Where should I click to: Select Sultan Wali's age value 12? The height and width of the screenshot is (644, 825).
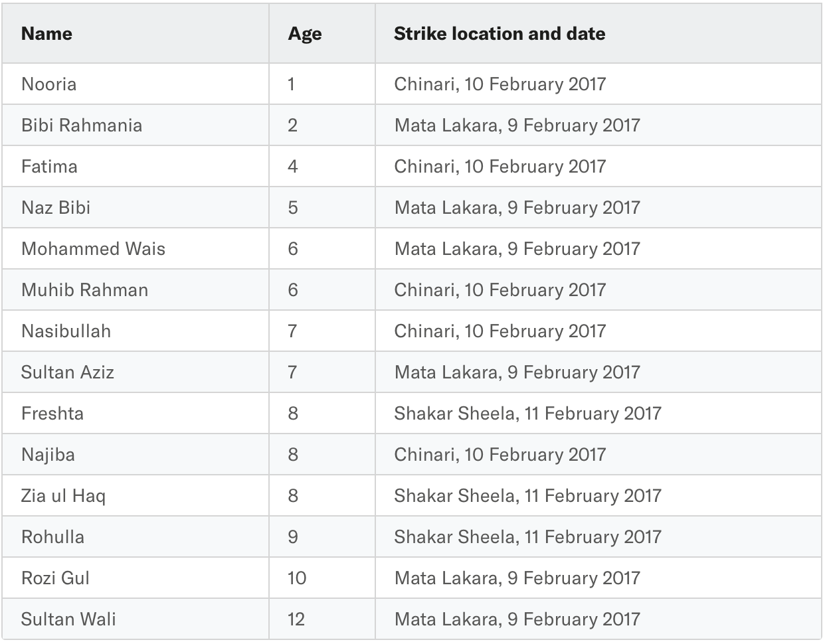296,619
